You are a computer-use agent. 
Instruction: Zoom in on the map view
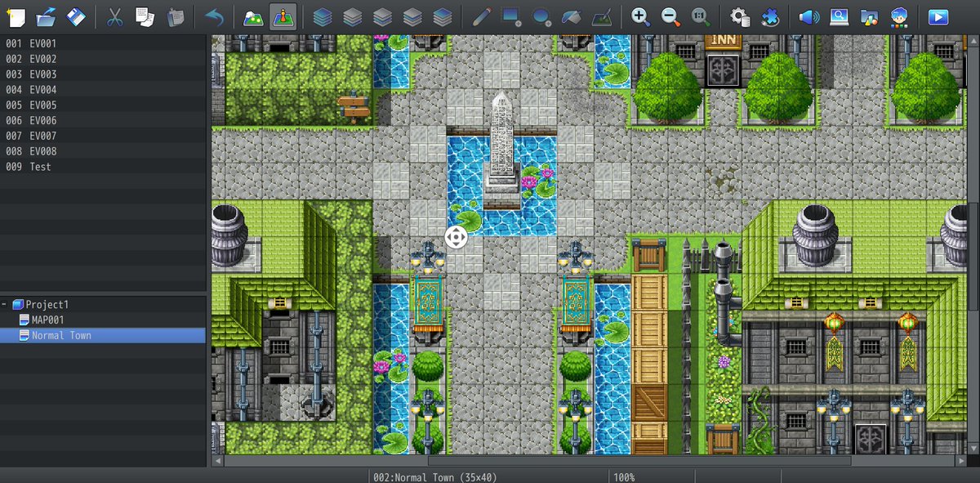coord(639,15)
